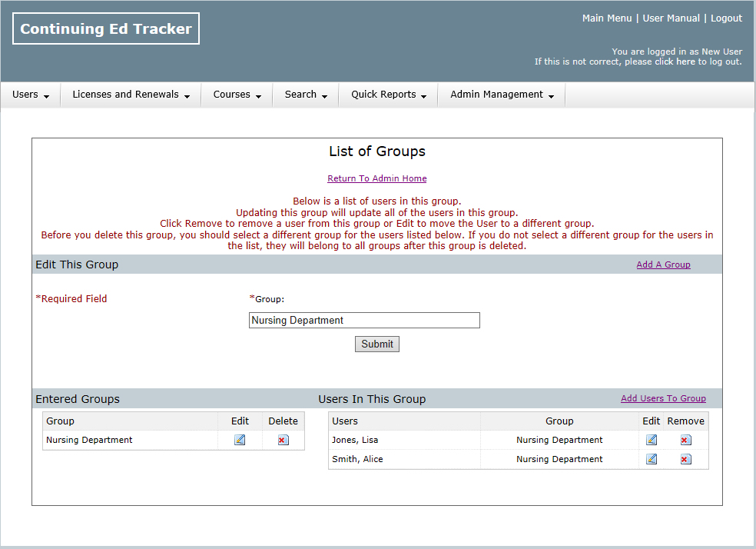Edit the Nursing Department group entry
Image resolution: width=756 pixels, height=549 pixels.
[x=240, y=440]
